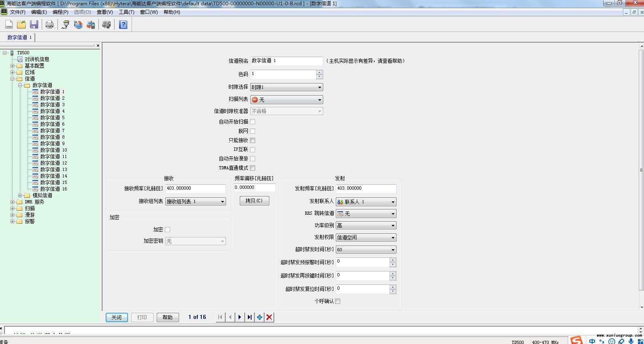Toggle the 中 Chinese input mode icon
Screen dimensions: 644x344
[592, 341]
